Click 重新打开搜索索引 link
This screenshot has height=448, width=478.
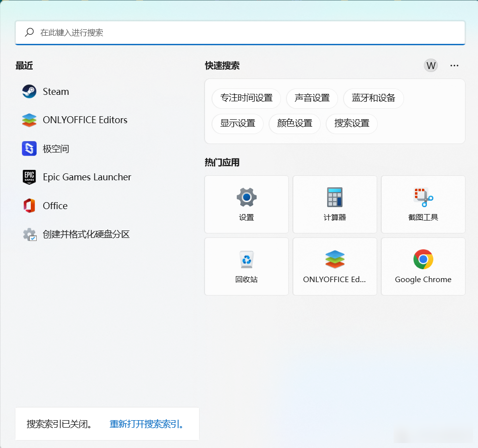(x=146, y=424)
